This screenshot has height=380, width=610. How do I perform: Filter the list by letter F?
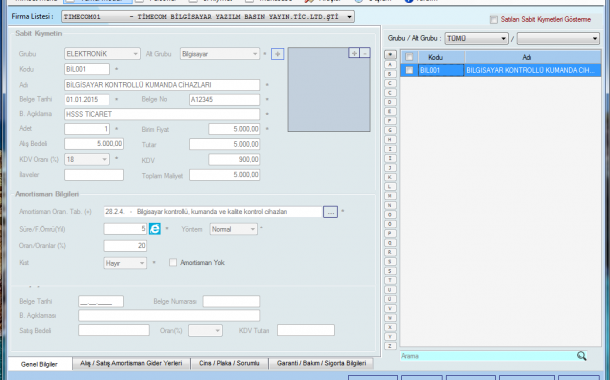390,121
